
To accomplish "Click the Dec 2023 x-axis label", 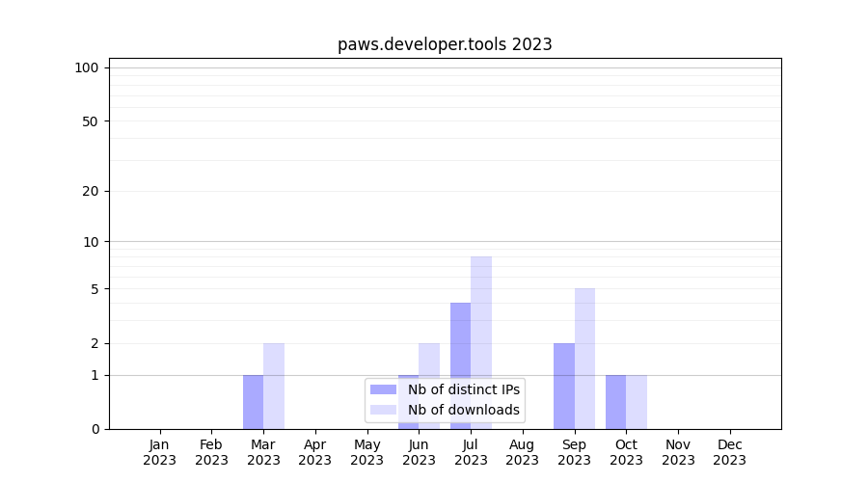I will click(x=730, y=452).
